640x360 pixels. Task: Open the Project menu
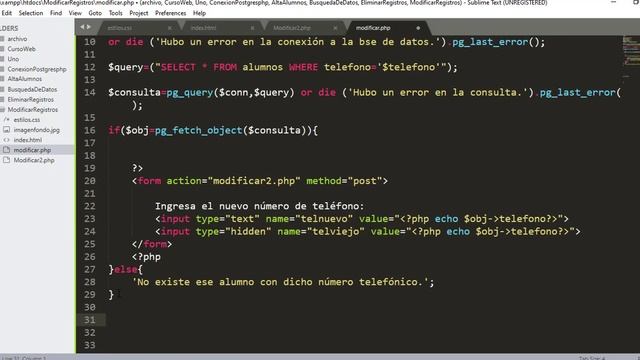pos(139,13)
